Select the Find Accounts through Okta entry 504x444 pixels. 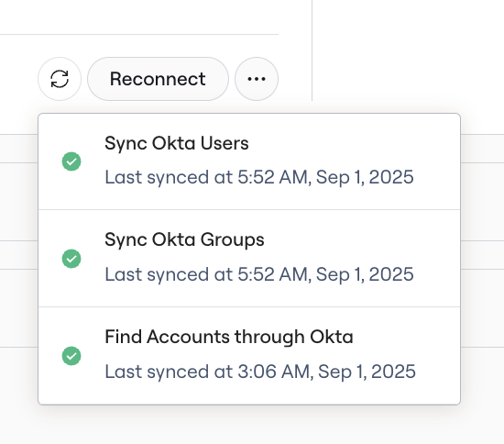(249, 356)
